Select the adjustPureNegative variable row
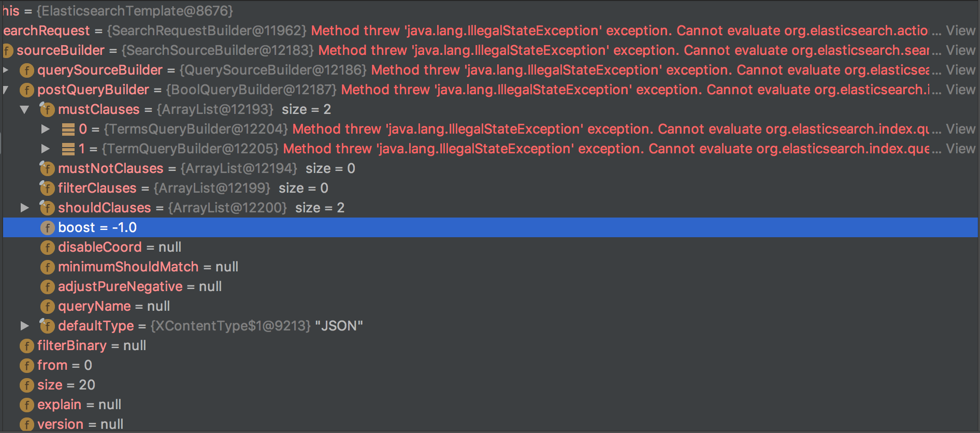The image size is (980, 433). 490,286
